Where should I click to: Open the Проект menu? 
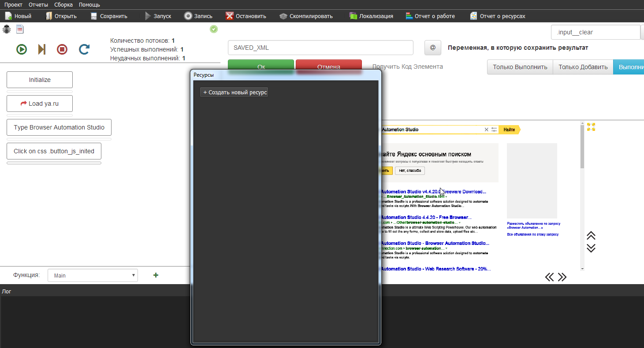click(x=13, y=4)
